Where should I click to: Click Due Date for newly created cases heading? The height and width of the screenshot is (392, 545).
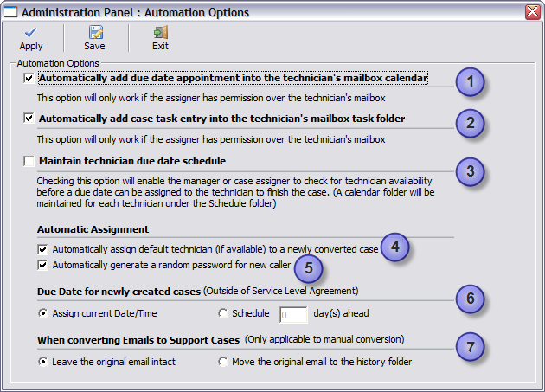tap(119, 292)
